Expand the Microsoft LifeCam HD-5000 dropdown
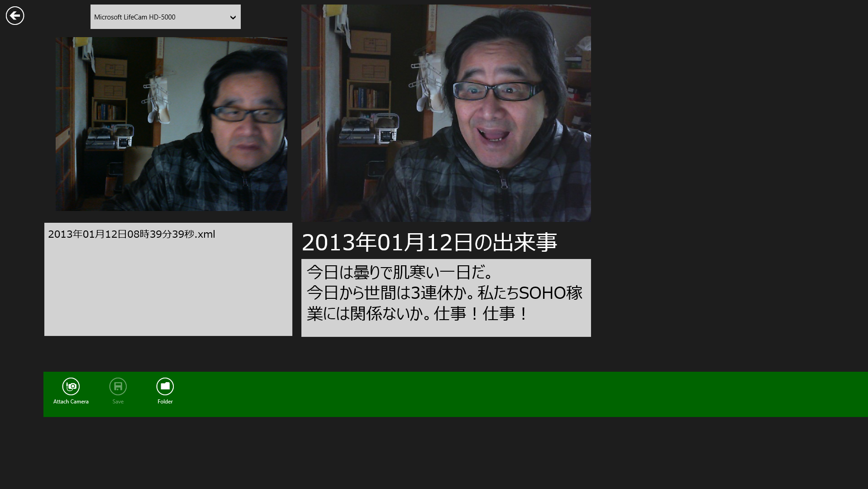 (x=166, y=17)
